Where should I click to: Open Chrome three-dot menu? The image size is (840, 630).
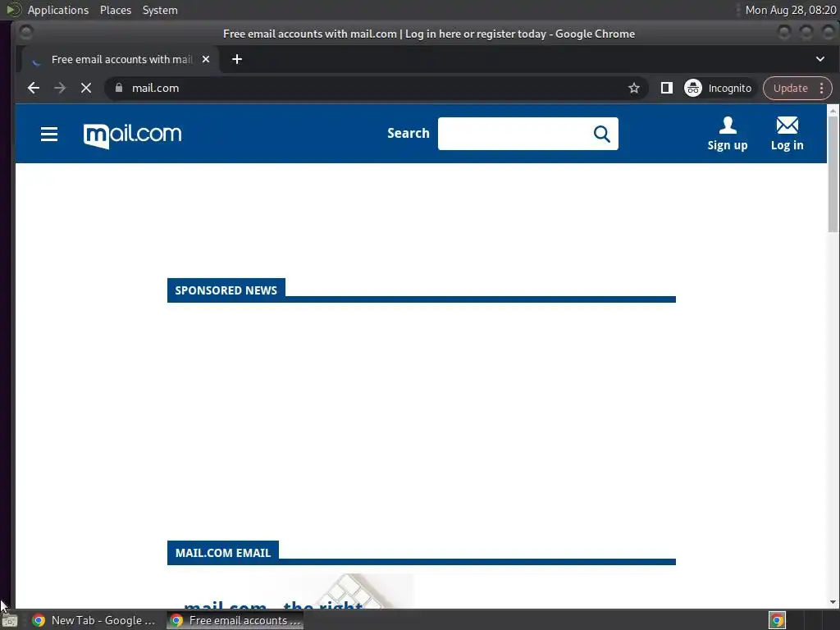click(822, 88)
